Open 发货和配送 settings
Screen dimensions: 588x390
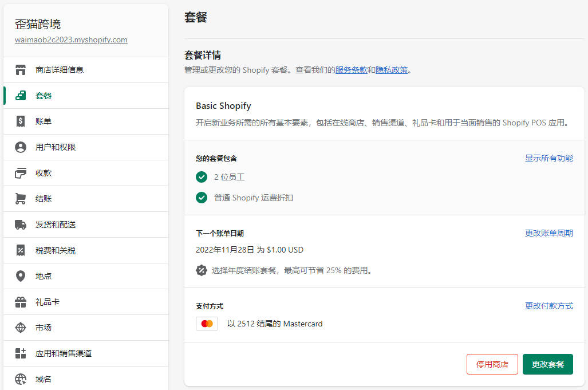86,224
